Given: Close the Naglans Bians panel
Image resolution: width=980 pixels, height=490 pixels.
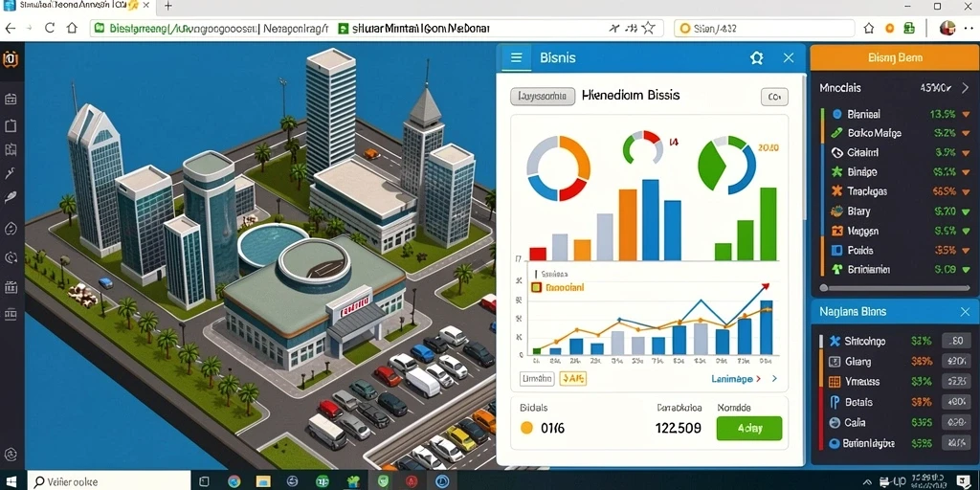Looking at the screenshot, I should [965, 311].
